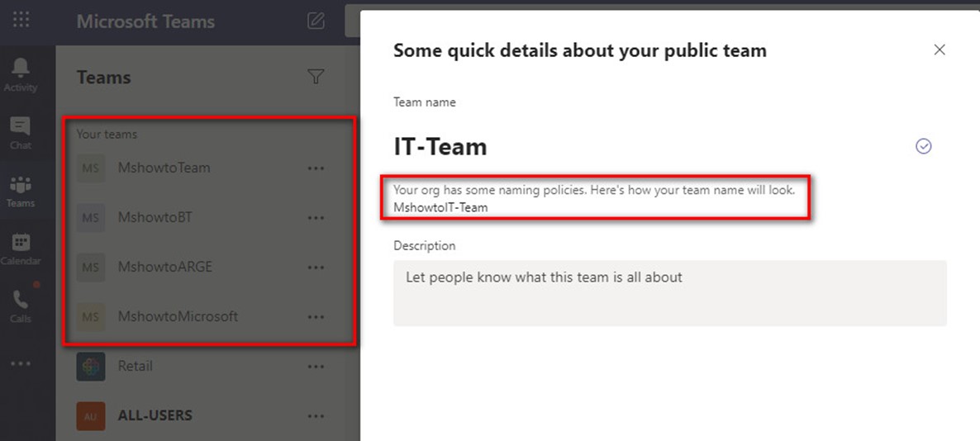The image size is (980, 441).
Task: Click the naming policies notice text
Action: tap(594, 190)
